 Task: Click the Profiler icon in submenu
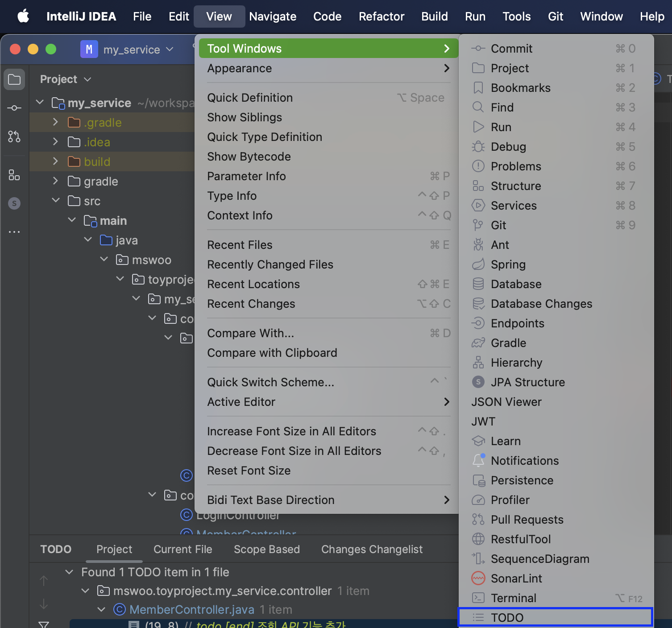click(478, 500)
